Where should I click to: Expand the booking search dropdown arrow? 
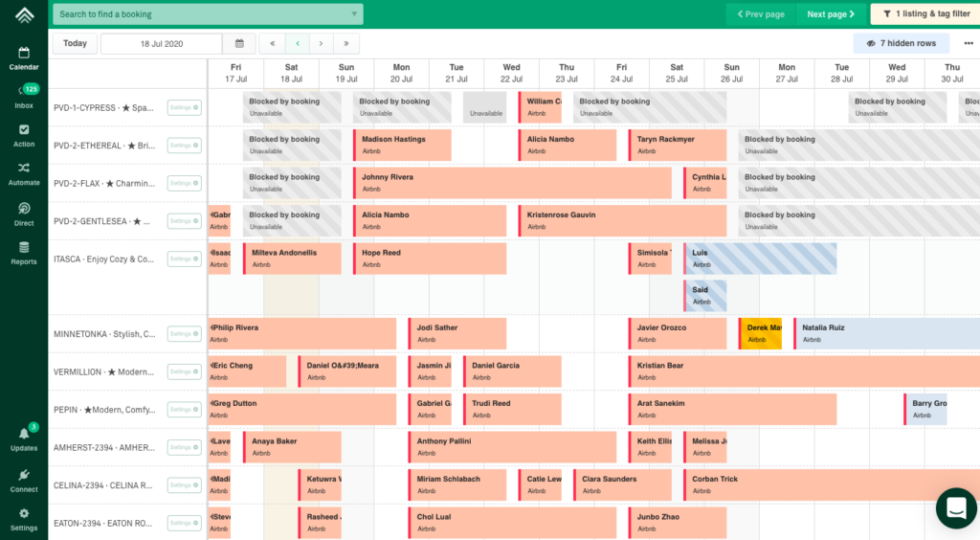pyautogui.click(x=355, y=14)
